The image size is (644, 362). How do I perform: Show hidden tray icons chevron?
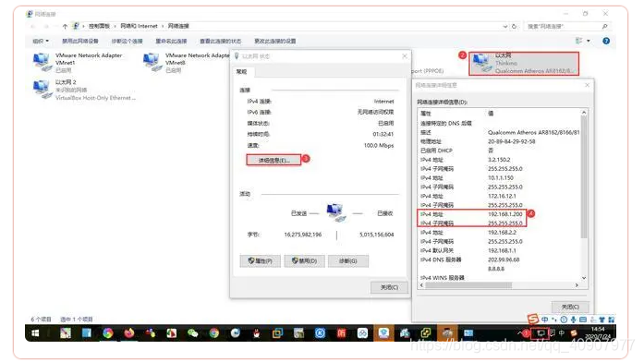(x=520, y=332)
